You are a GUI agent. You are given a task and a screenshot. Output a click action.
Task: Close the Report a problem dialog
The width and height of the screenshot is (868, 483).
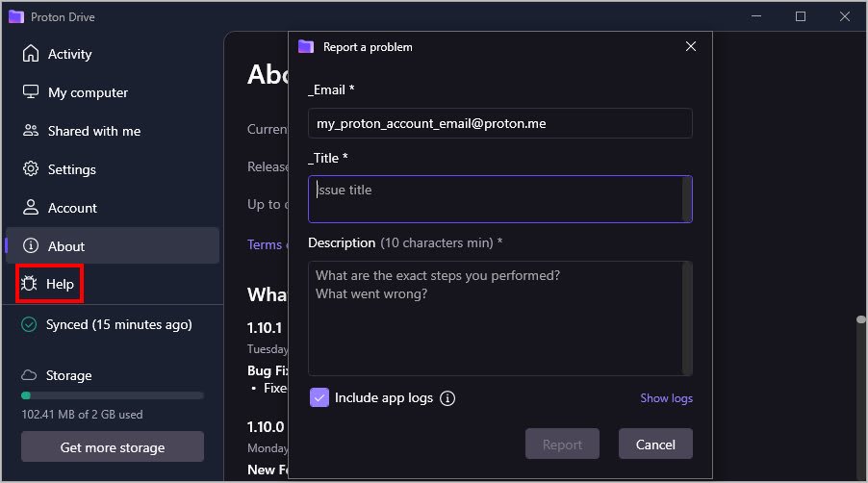[690, 46]
